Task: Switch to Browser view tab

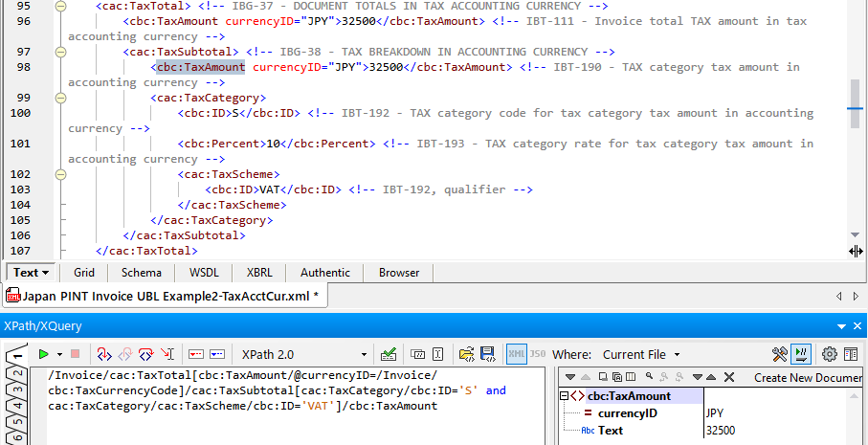Action: pos(399,273)
